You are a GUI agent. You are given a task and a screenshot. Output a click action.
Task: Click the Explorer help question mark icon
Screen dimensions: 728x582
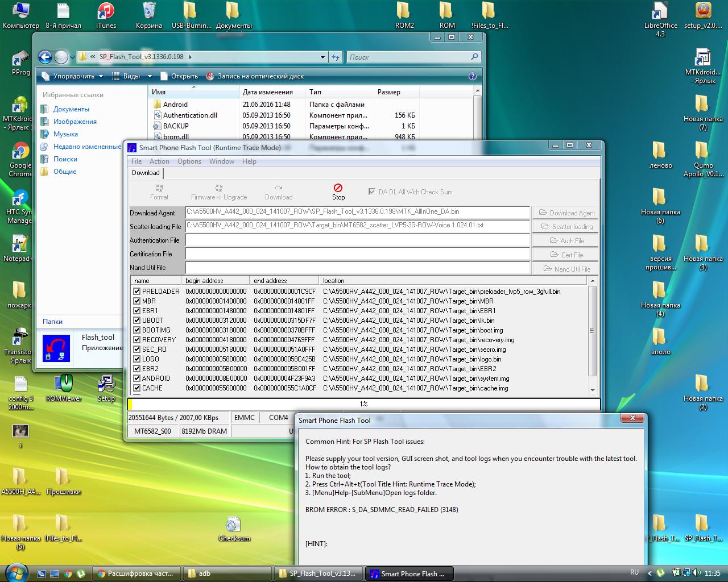pos(472,76)
